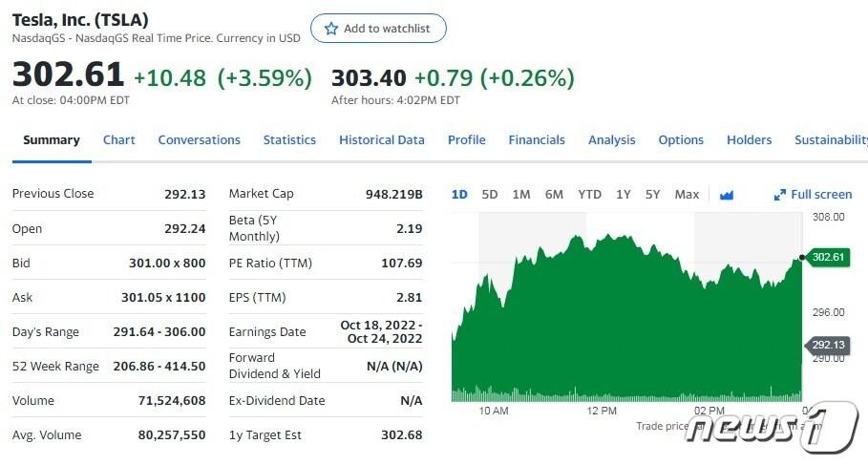Switch chart range to 5D

(x=490, y=195)
